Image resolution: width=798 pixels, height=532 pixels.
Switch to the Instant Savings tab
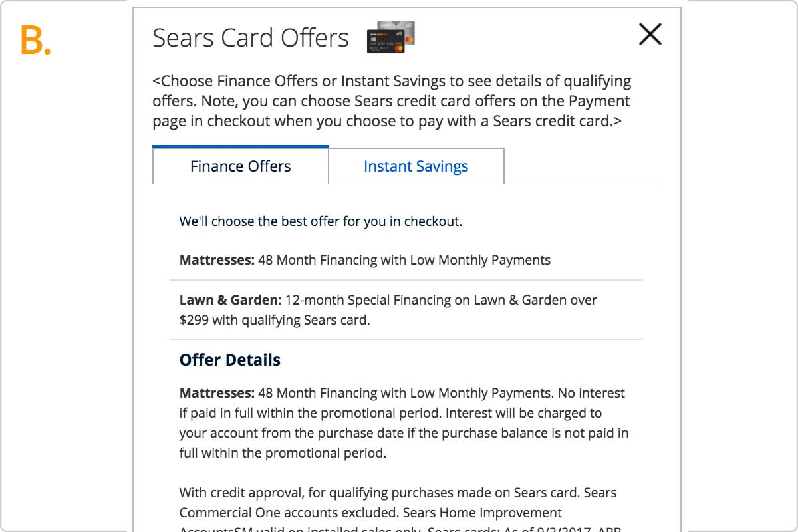416,166
